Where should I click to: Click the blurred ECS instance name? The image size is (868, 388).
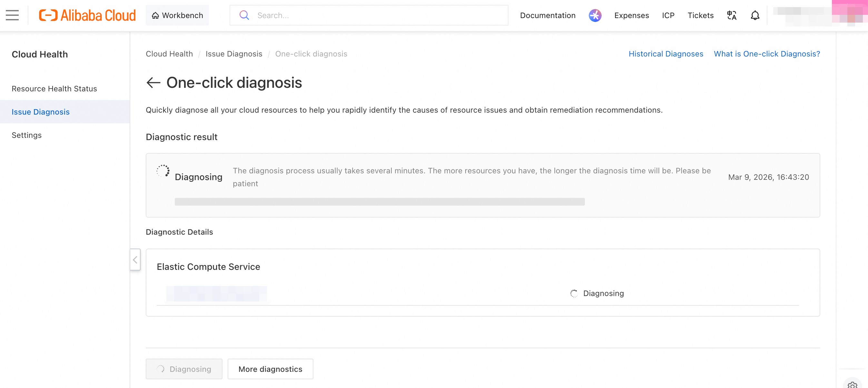coord(216,293)
